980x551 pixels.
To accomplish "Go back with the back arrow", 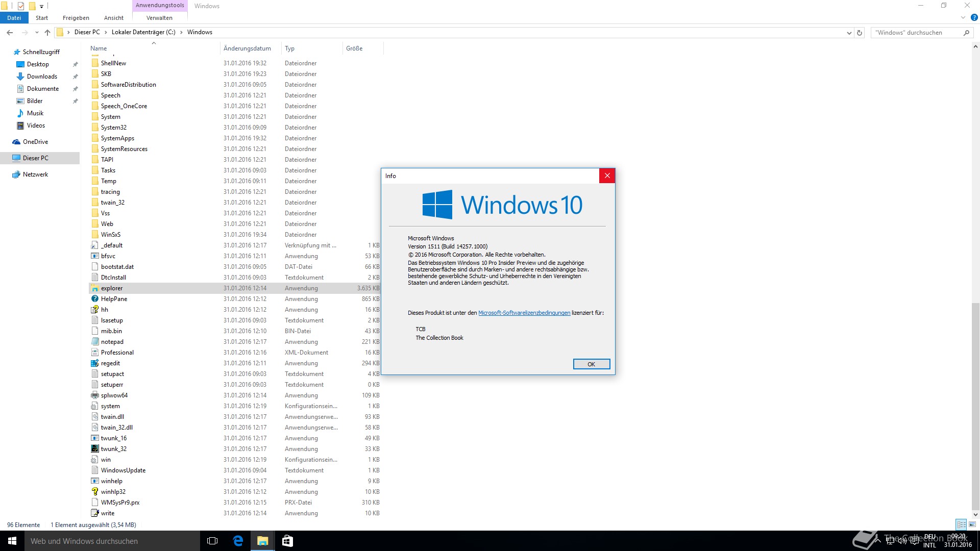I will (10, 33).
